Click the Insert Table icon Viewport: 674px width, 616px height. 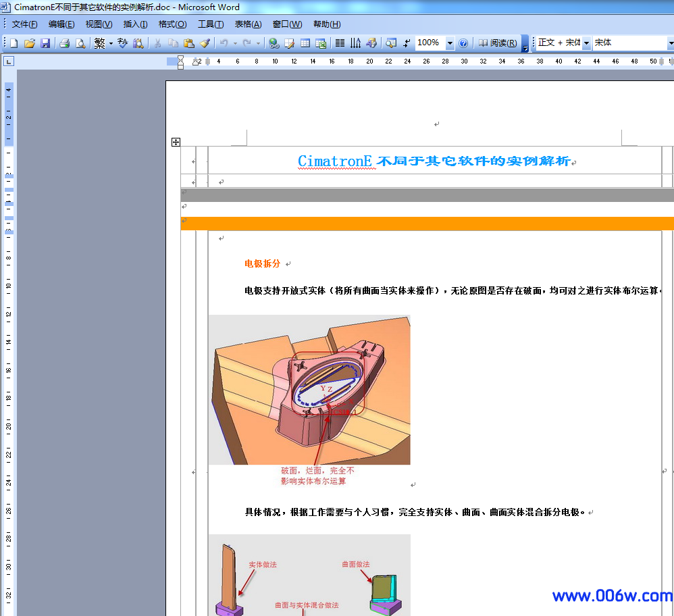pos(305,43)
